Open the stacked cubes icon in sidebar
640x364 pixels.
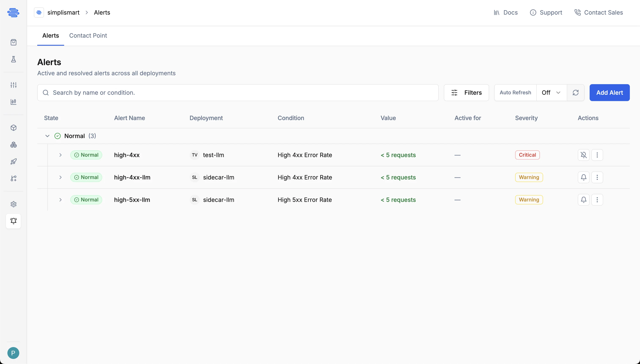click(x=14, y=145)
